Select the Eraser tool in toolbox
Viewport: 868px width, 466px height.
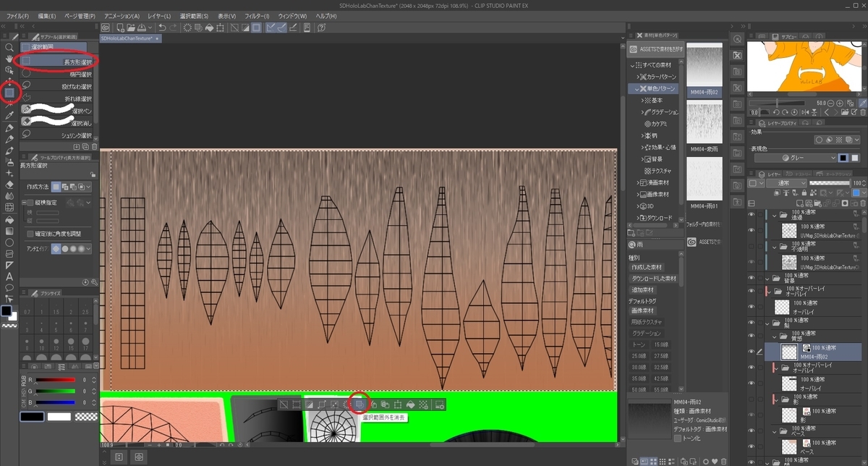click(x=9, y=185)
